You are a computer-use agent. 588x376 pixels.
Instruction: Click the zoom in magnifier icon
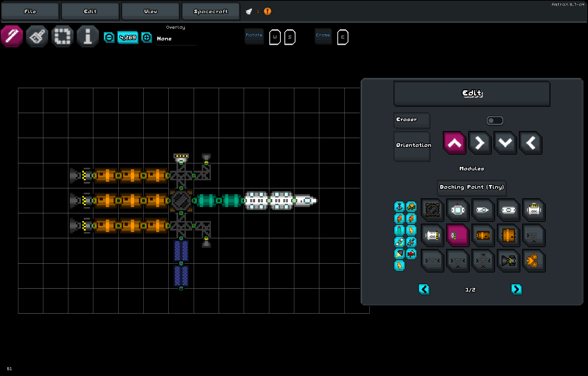pyautogui.click(x=147, y=37)
